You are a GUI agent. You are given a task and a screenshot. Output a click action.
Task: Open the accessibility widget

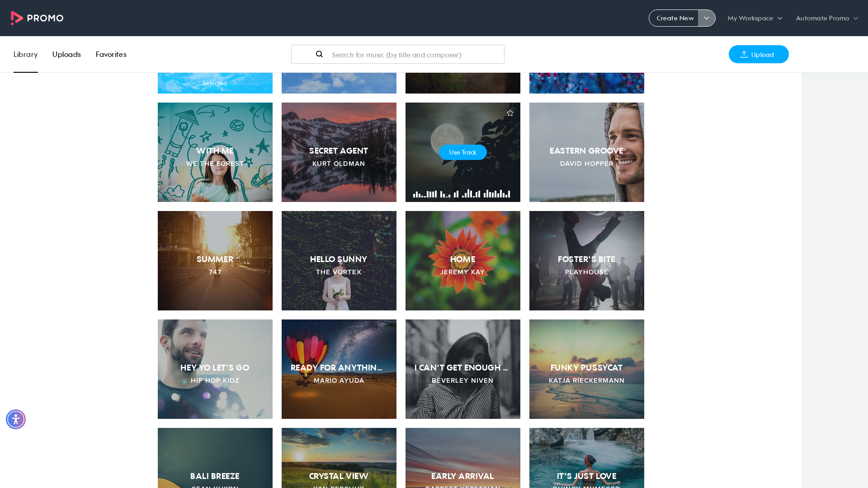click(16, 419)
